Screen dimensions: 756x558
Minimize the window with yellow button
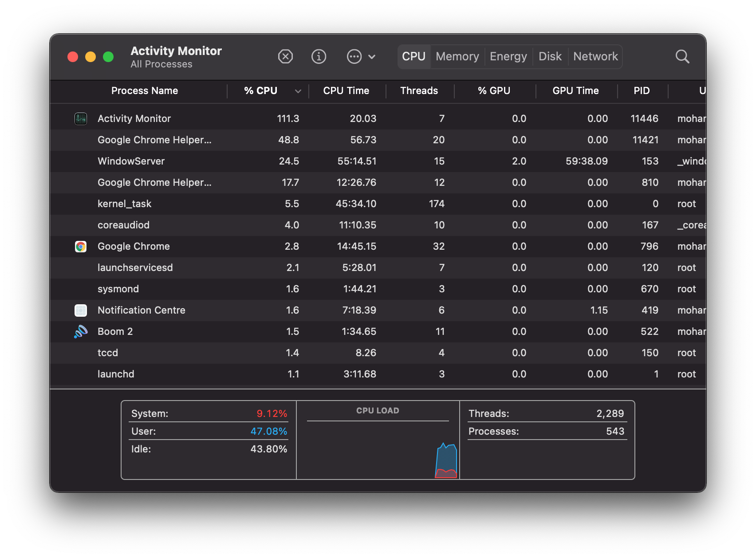pyautogui.click(x=91, y=57)
